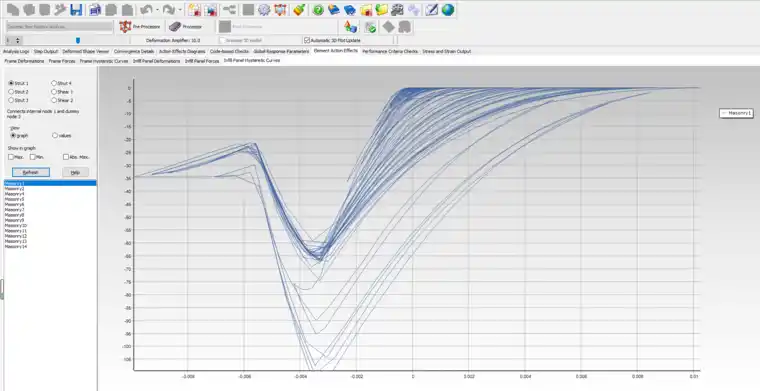Viewport: 760px width, 391px height.
Task: Click the movie clapper icon
Action: (397, 9)
